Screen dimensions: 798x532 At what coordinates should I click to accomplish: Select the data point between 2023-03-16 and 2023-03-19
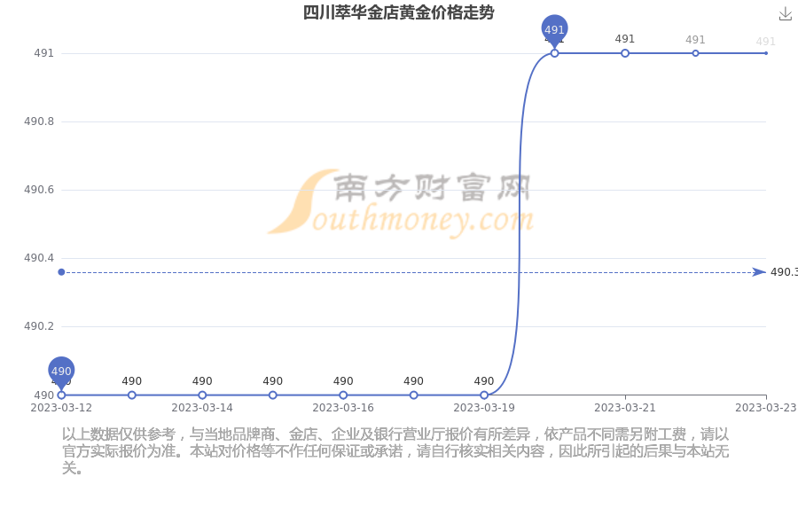(x=414, y=395)
